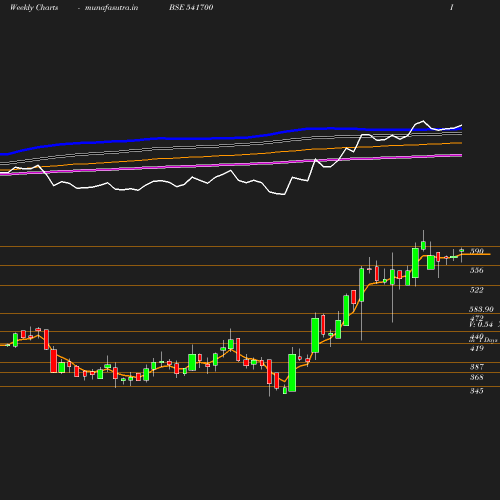Image resolution: width=500 pixels, height=500 pixels.
Task: Click the 'munafasutra.in' label
Action: coord(111,8)
